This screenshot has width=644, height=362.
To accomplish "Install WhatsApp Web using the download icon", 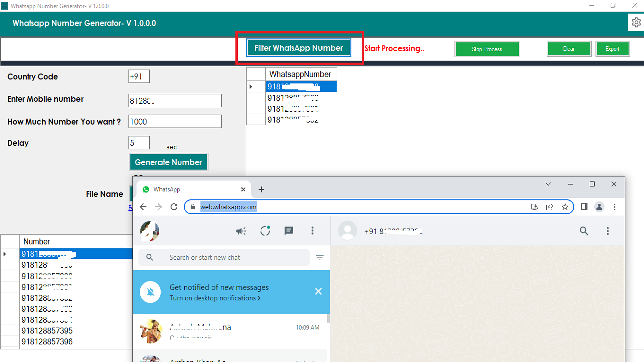I will point(534,207).
